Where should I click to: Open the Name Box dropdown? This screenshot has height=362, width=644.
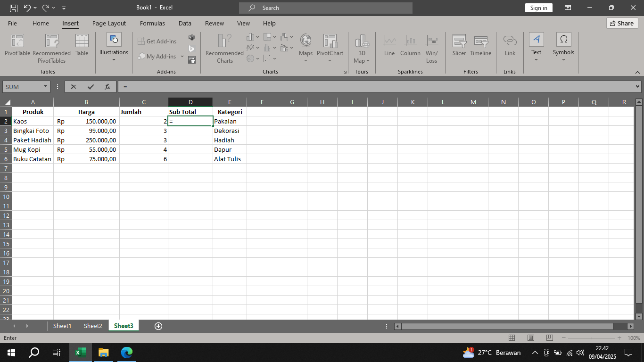point(44,86)
